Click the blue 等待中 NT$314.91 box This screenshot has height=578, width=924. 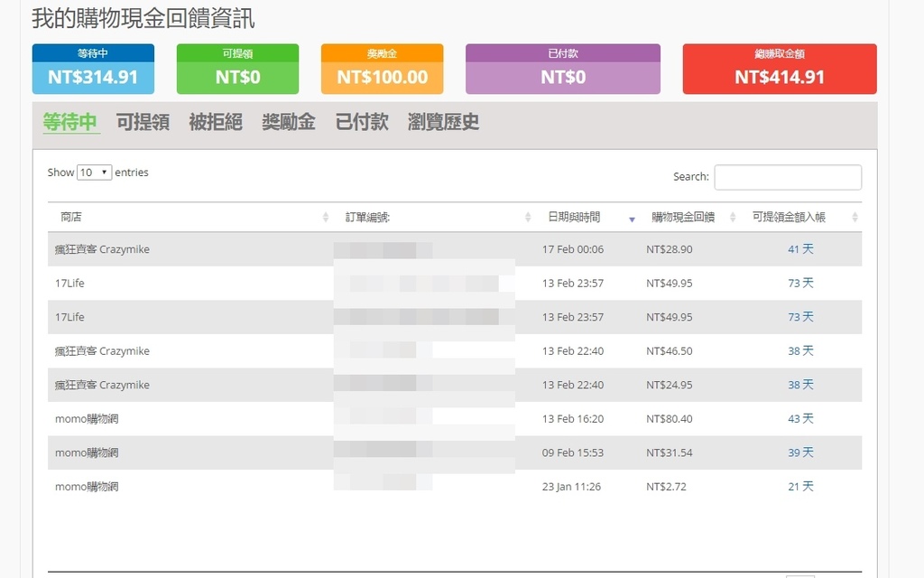pos(93,70)
